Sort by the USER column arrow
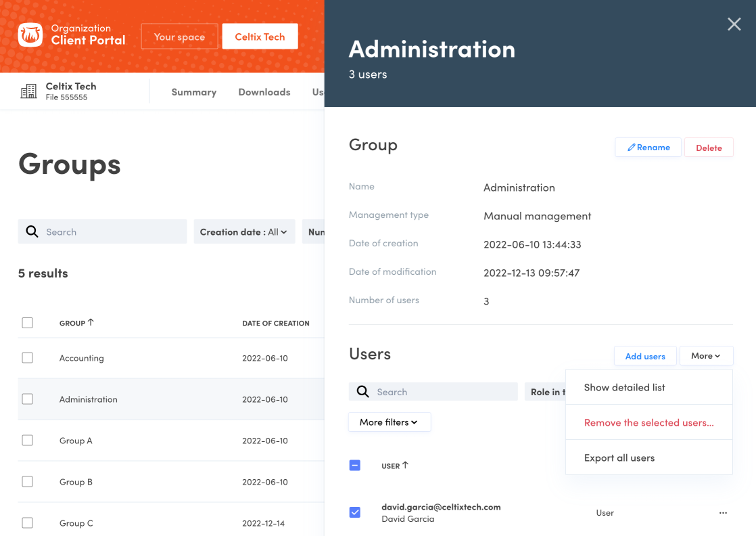Viewport: 756px width, 536px height. click(x=405, y=465)
